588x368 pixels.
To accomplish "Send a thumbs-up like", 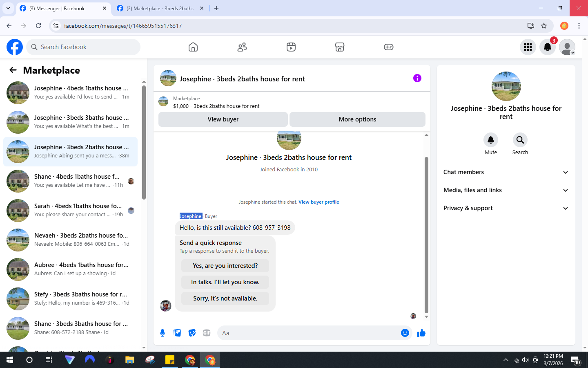I will pyautogui.click(x=421, y=333).
